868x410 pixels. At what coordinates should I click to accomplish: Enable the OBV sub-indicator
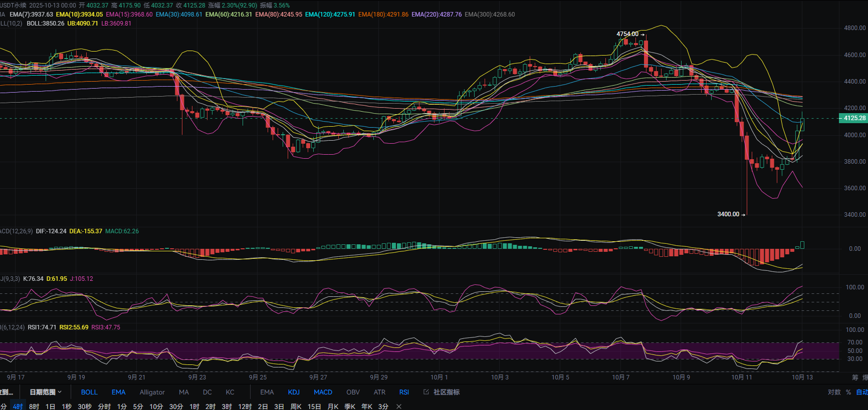tap(353, 392)
